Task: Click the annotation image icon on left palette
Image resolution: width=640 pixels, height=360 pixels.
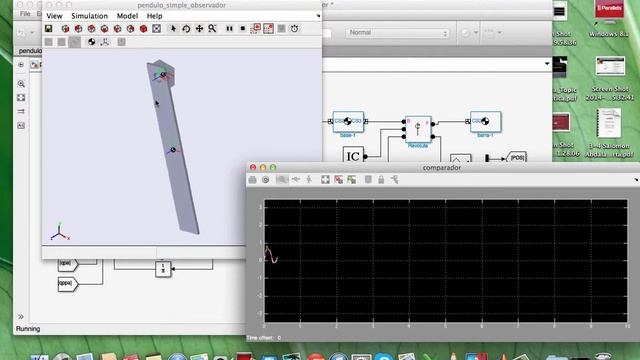Action: click(21, 126)
